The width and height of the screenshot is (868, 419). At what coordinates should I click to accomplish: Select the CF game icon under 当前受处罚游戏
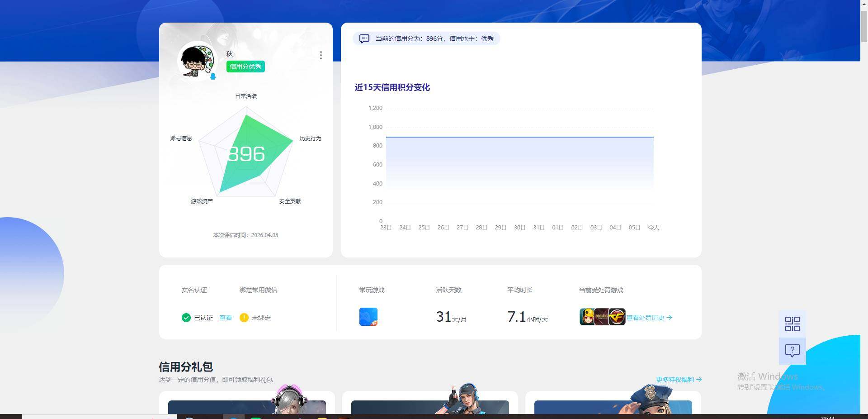[x=618, y=317]
